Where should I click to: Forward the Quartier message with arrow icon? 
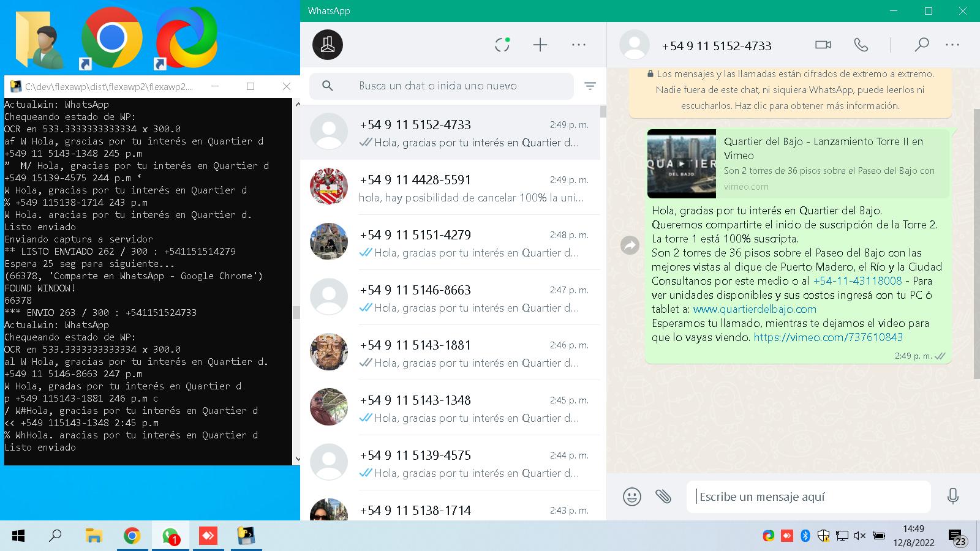630,246
